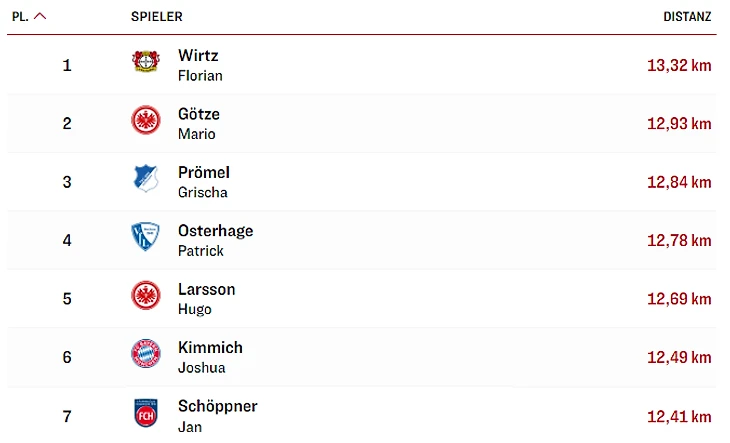The image size is (730, 443).
Task: Click the Bayer Leverkusen logo beside Wirtz
Action: pyautogui.click(x=146, y=63)
